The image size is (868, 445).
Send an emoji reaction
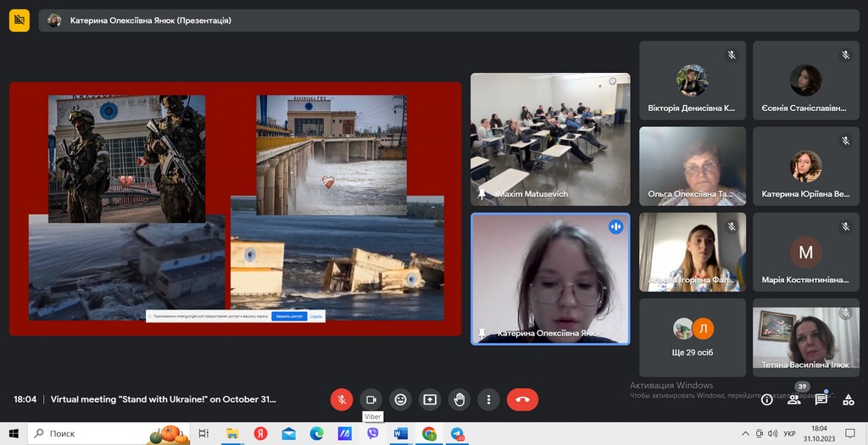400,399
